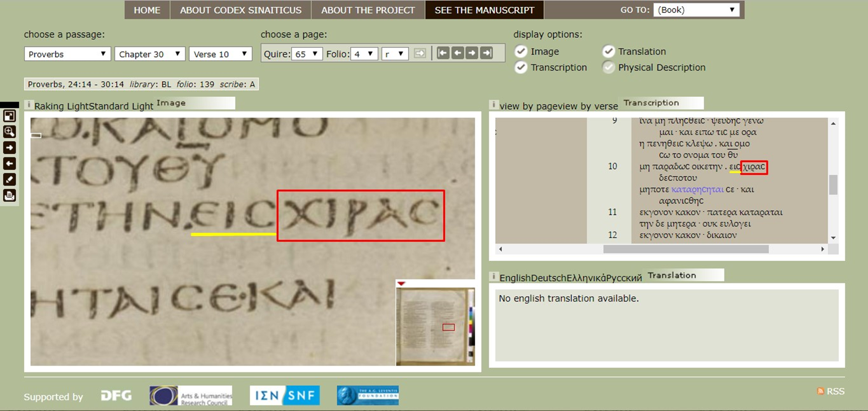Click the word δεσποτου in transcription
Viewport: 868px width, 411px height.
coord(678,178)
